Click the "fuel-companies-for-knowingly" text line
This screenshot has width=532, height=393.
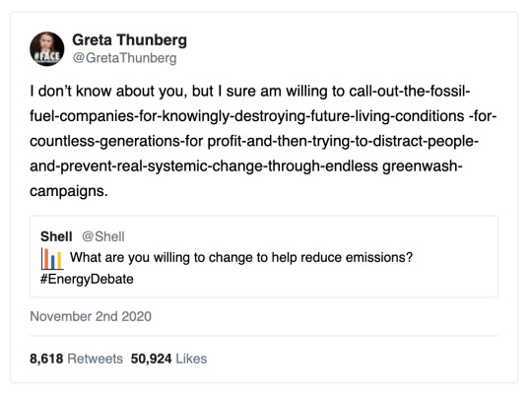263,116
